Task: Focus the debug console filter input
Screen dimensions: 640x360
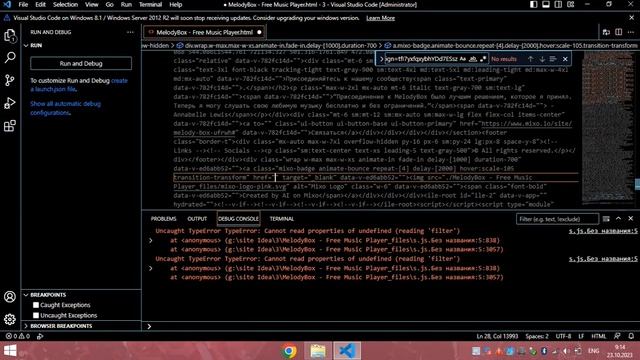Action: pyautogui.click(x=557, y=219)
